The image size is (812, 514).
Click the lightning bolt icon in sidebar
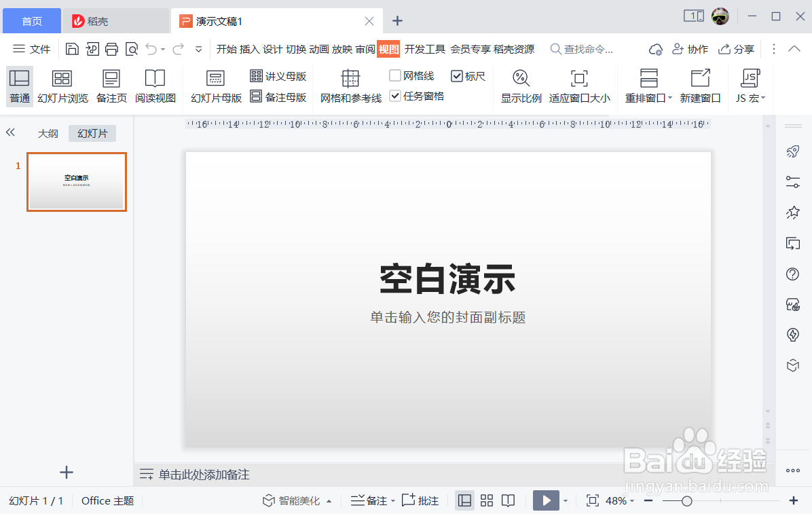click(793, 335)
